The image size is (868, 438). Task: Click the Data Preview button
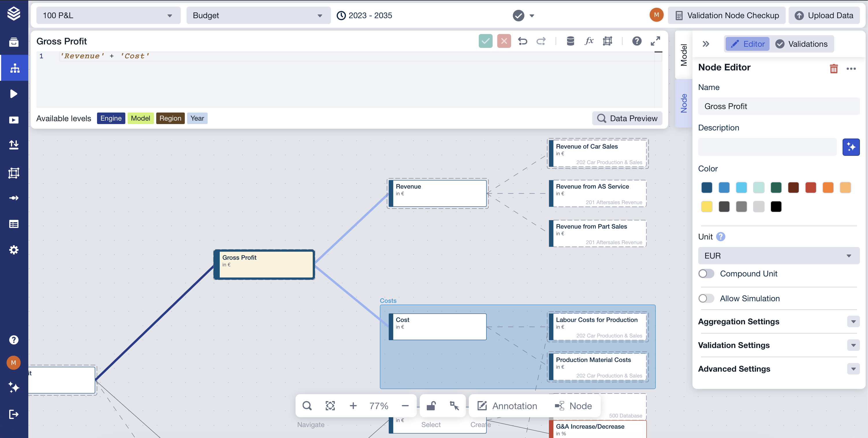click(x=627, y=118)
